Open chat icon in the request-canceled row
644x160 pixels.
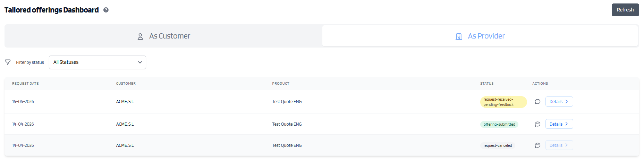coord(537,145)
